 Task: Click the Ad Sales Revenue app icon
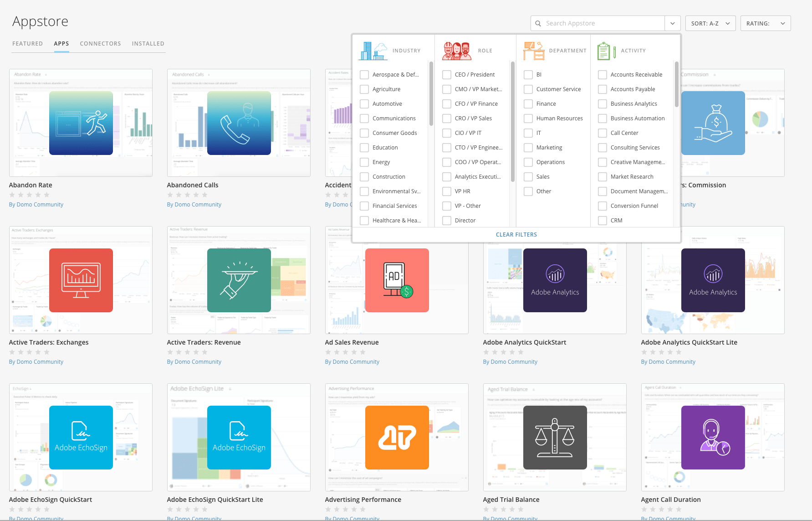click(397, 280)
